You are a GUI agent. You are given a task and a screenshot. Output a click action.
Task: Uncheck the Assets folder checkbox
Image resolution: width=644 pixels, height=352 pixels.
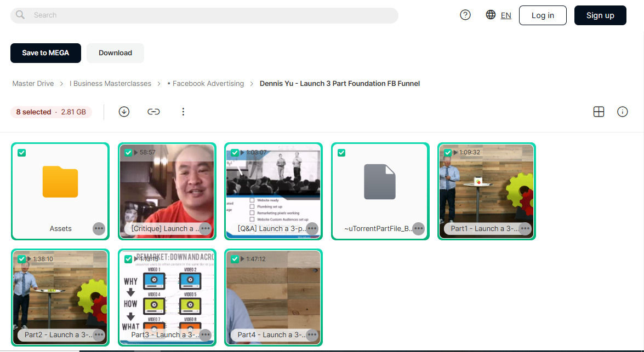pyautogui.click(x=22, y=153)
